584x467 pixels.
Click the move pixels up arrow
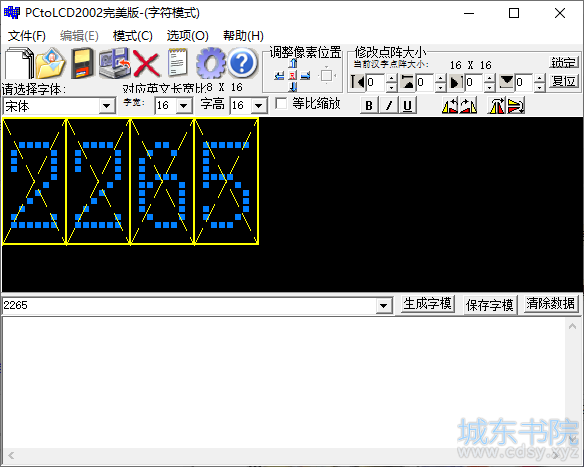tap(293, 63)
